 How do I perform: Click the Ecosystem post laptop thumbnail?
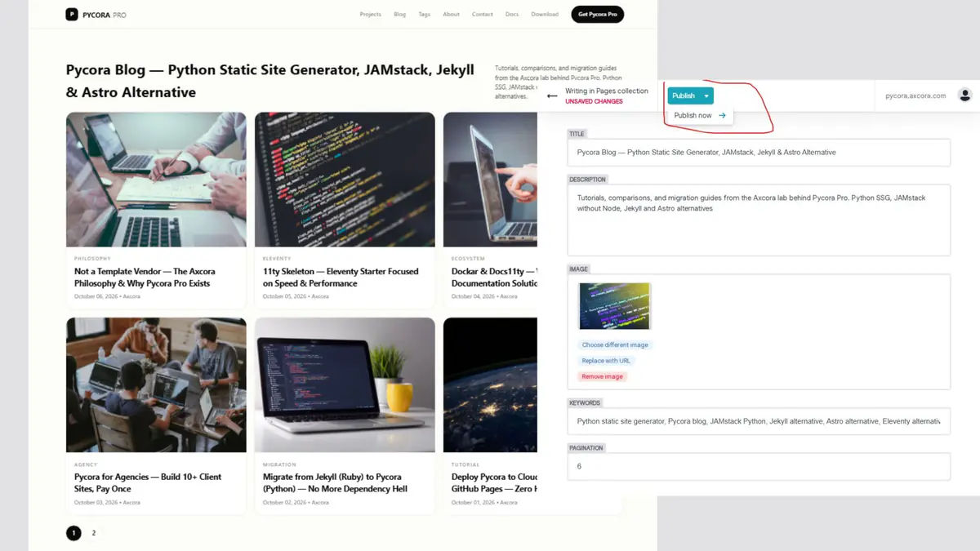[490, 180]
